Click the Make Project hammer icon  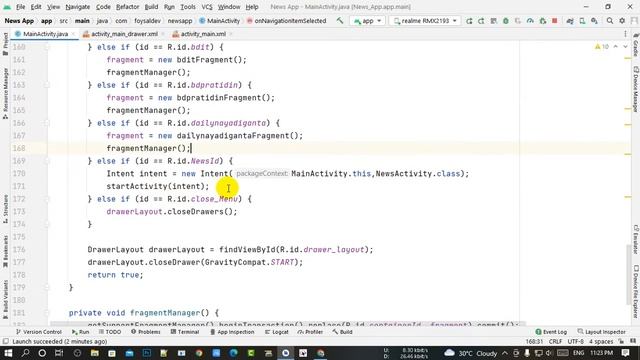pos(340,20)
